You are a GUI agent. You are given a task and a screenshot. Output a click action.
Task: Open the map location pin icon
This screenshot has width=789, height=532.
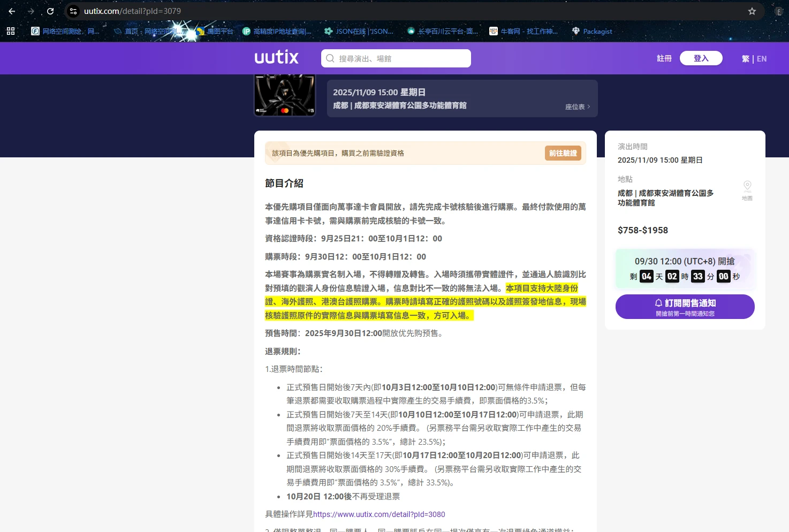747,186
